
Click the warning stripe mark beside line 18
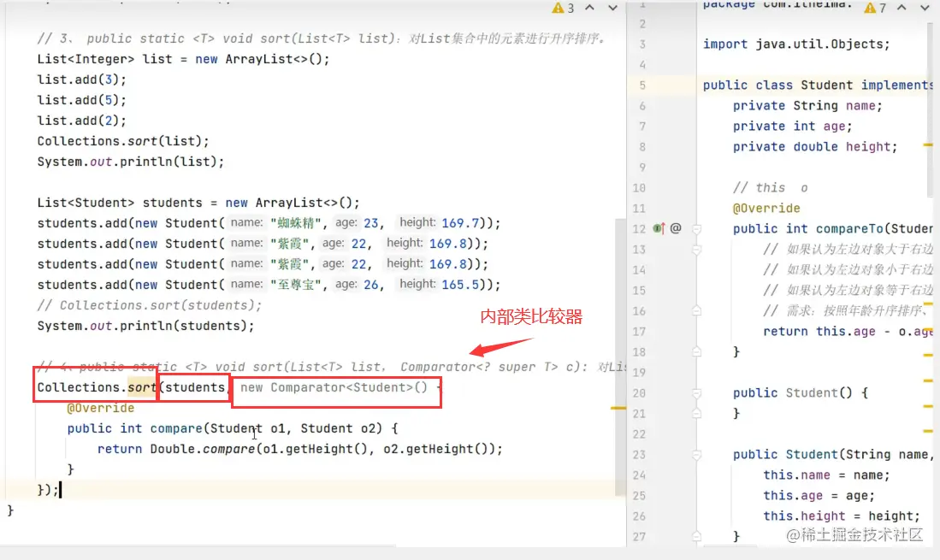point(928,355)
